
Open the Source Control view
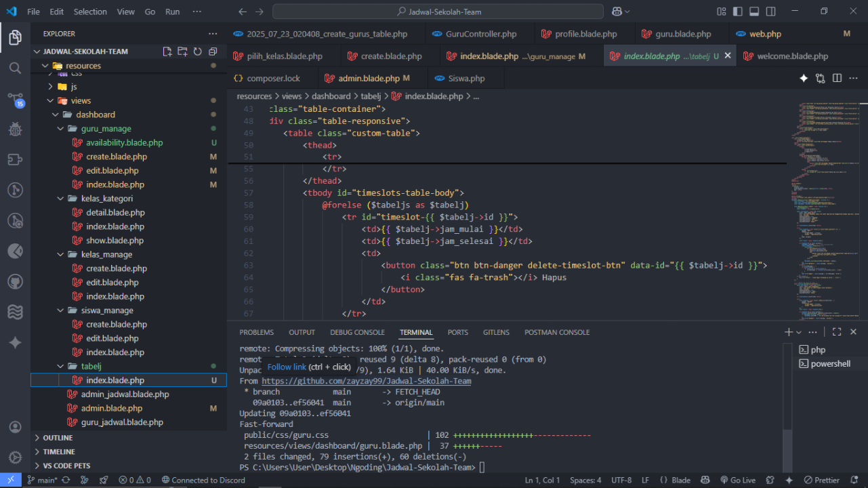click(x=15, y=99)
